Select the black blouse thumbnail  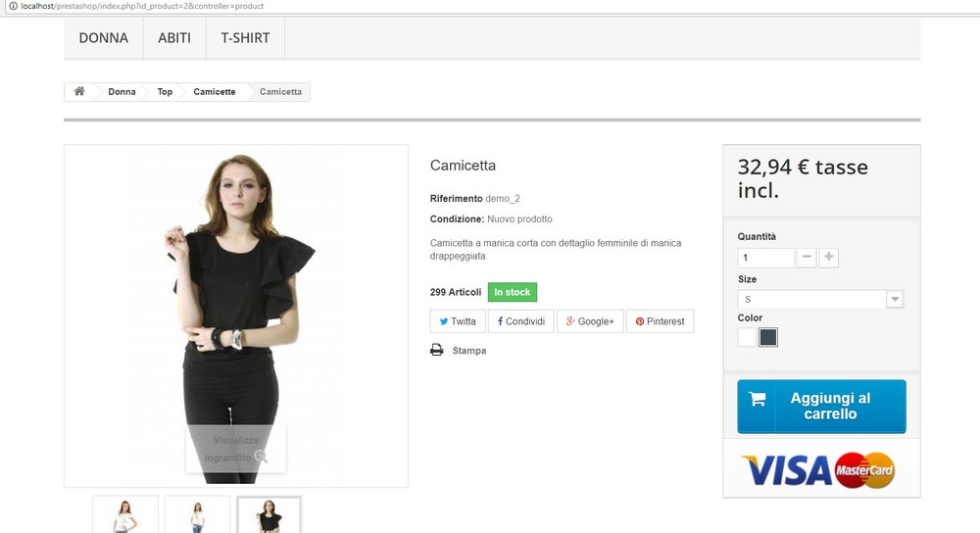pyautogui.click(x=269, y=515)
